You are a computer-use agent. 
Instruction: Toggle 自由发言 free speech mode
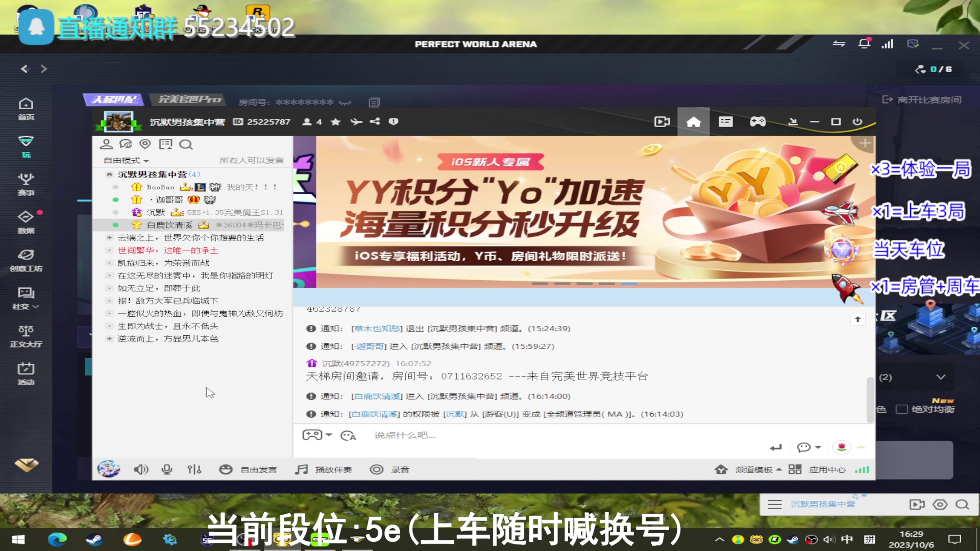pyautogui.click(x=248, y=469)
